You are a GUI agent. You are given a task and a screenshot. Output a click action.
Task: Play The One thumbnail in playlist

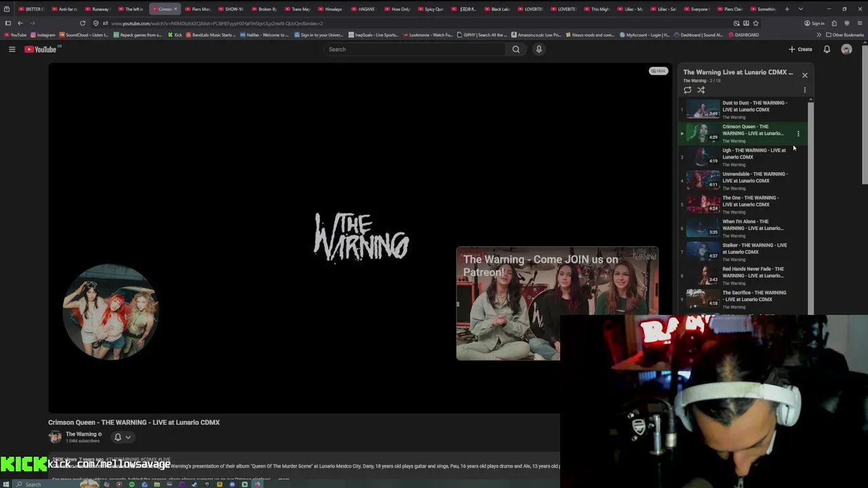tap(703, 204)
